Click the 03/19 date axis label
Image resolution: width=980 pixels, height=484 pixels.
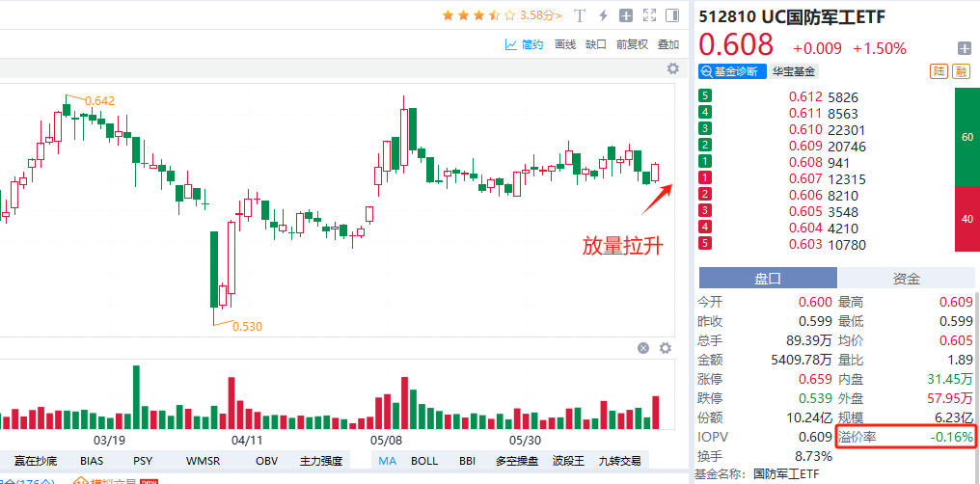tap(110, 440)
